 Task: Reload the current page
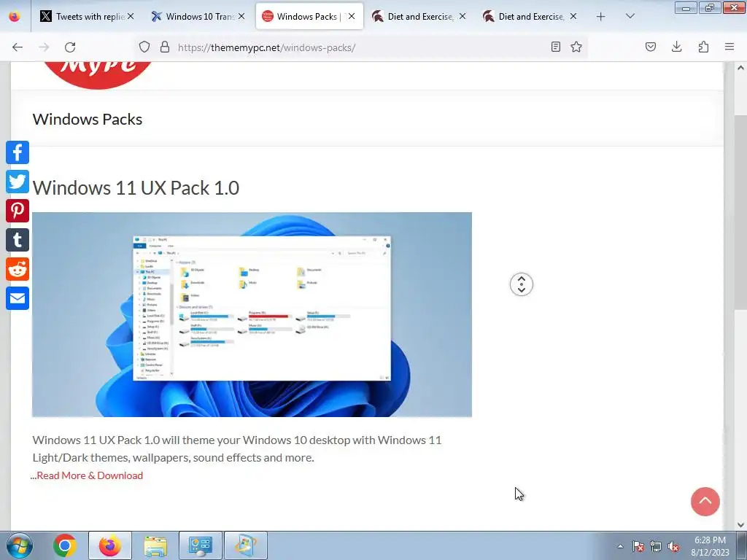click(x=70, y=47)
